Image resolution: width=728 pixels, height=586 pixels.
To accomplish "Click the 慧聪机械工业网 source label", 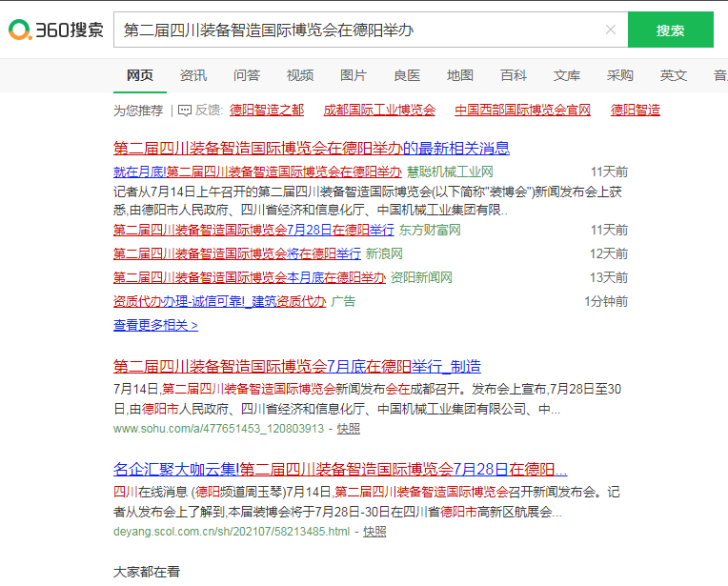I will [450, 172].
